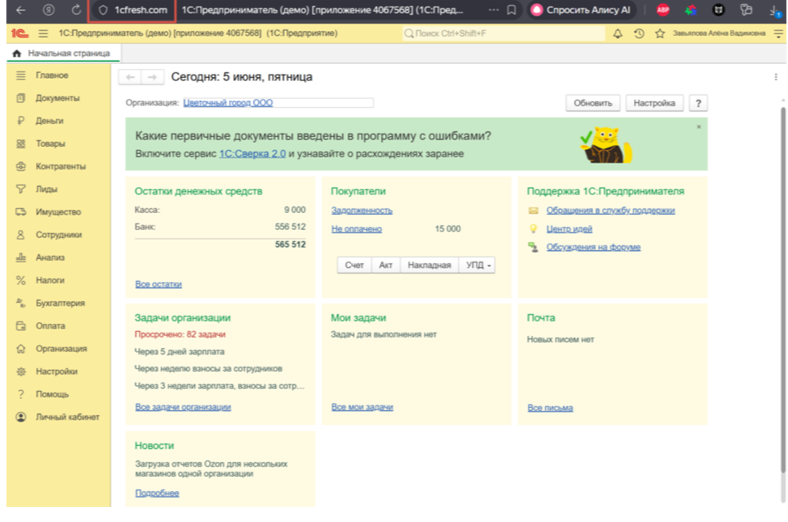The width and height of the screenshot is (788, 522).
Task: Click the Сотрудники person icon
Action: pyautogui.click(x=21, y=235)
